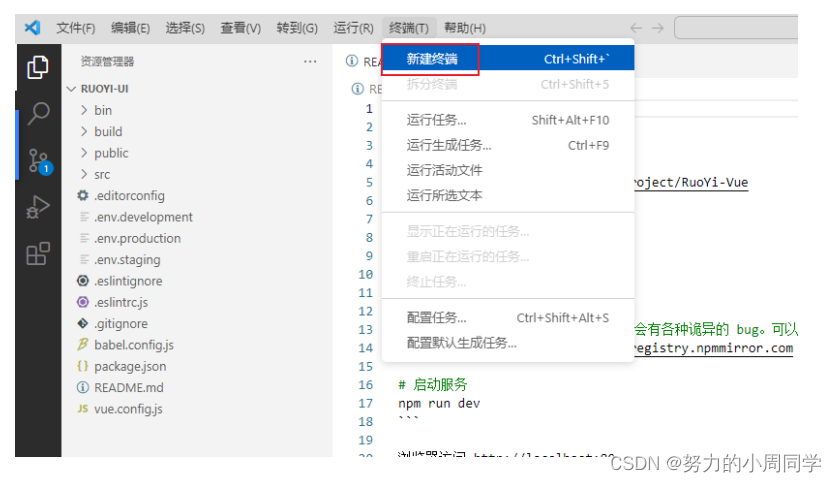Open the 帮助(H) menu
Image resolution: width=836 pixels, height=482 pixels.
point(465,28)
